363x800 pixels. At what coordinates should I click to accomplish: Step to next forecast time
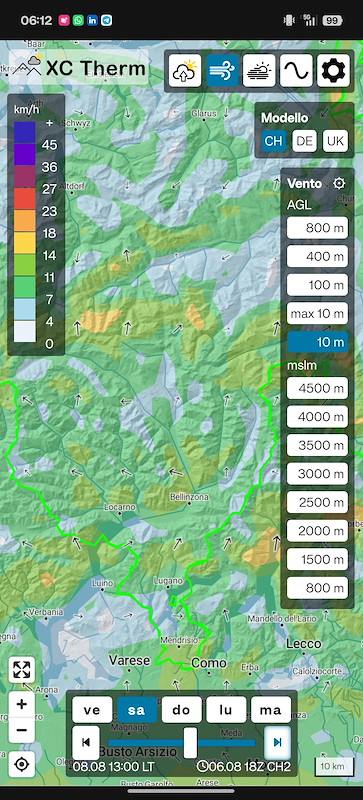[x=277, y=742]
